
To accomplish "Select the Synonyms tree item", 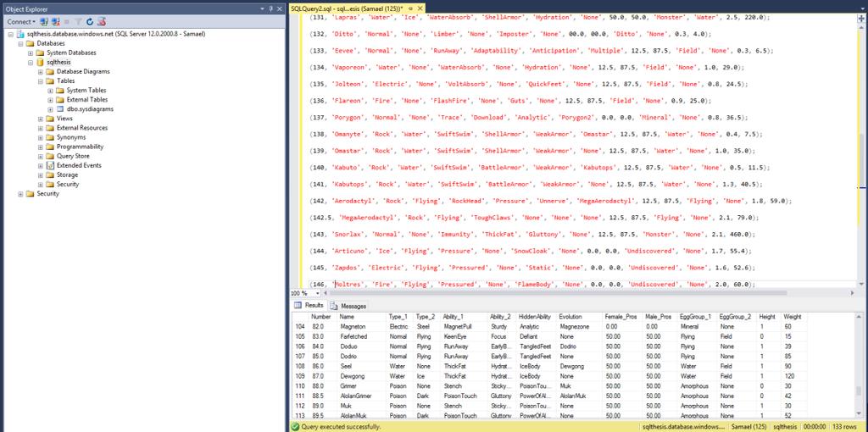I will [x=71, y=137].
